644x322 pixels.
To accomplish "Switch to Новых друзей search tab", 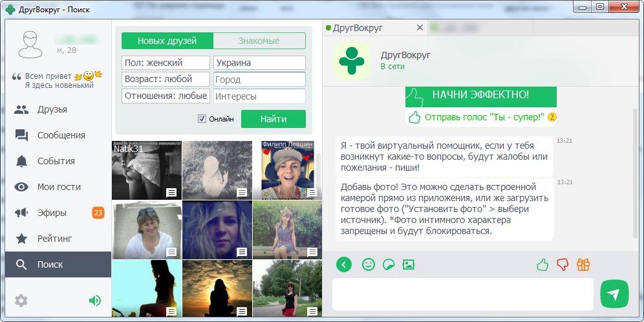I will click(167, 41).
